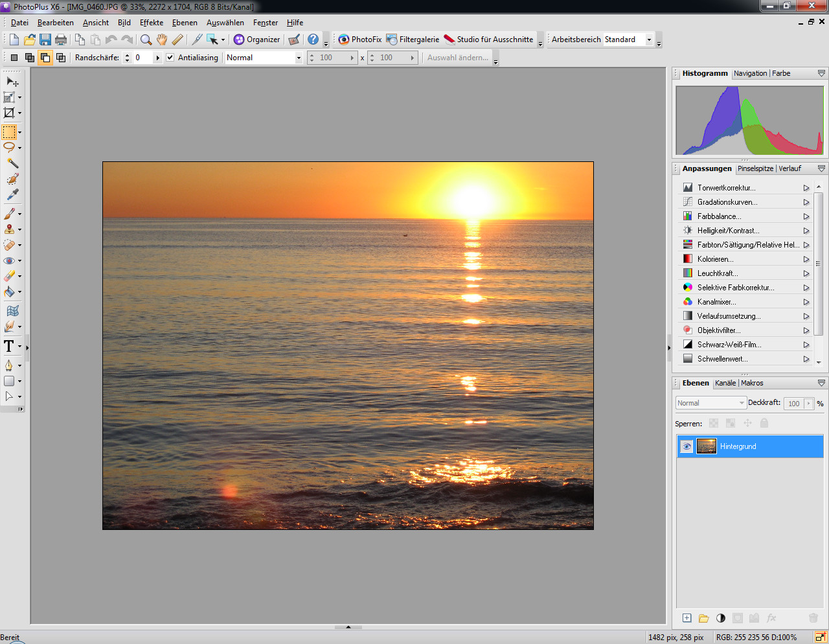The width and height of the screenshot is (829, 644).
Task: Open the Effekte menu
Action: [x=151, y=23]
